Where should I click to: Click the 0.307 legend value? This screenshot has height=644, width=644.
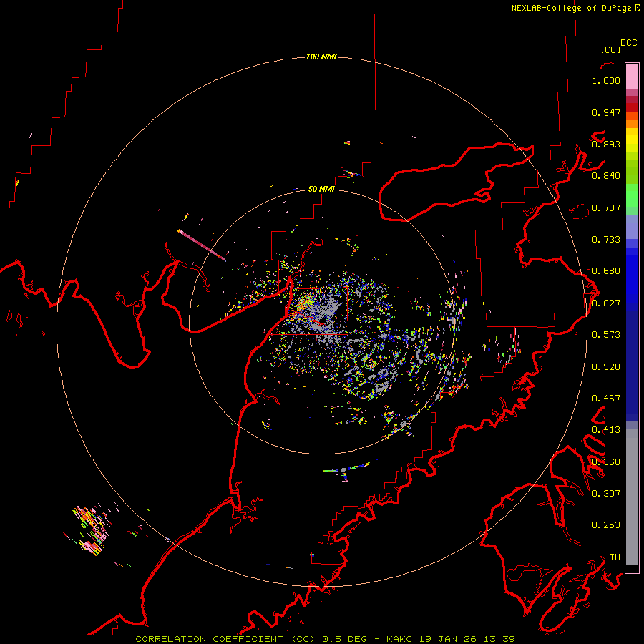coord(606,494)
